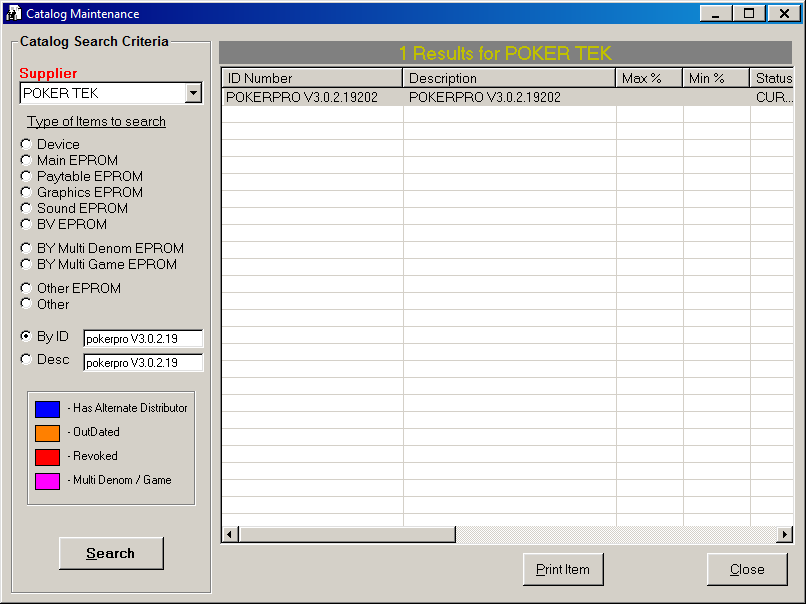Choose the Paytable EPROM option
This screenshot has height=604, width=806.
click(26, 176)
